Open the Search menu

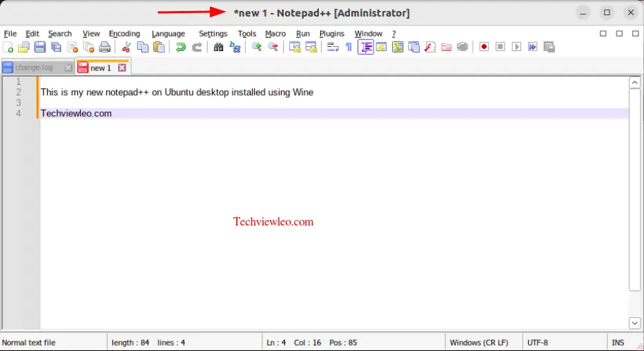[60, 34]
